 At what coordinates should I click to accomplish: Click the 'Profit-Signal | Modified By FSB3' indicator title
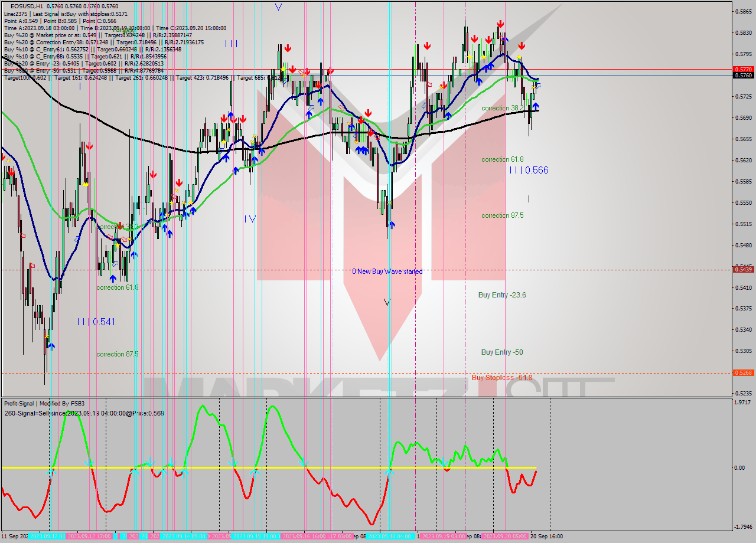tap(45, 403)
